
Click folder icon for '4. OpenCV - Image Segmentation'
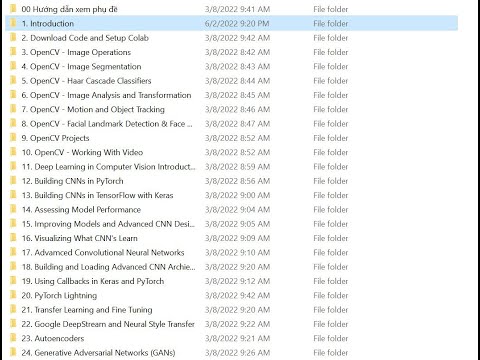point(13,66)
